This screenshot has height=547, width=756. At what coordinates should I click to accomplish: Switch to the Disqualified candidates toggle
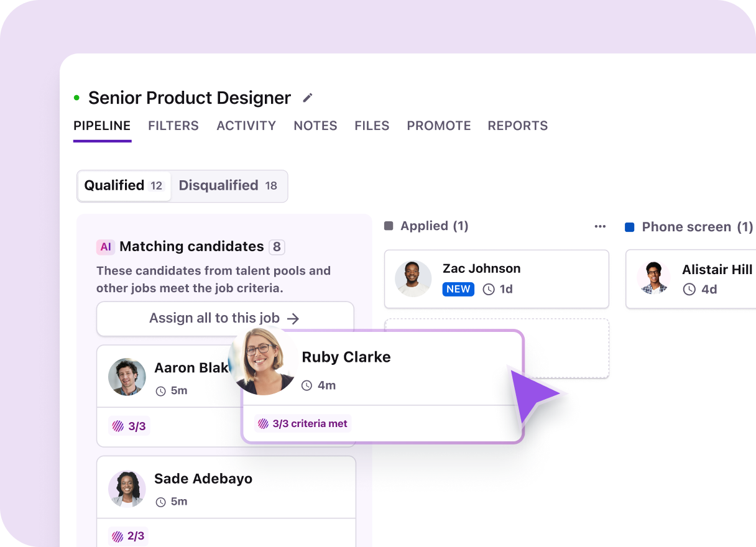point(228,186)
